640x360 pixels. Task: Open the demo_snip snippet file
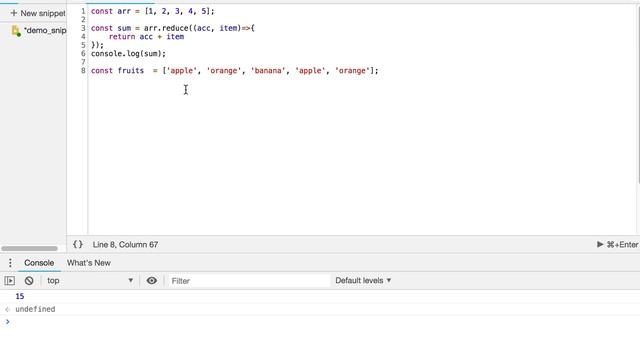click(45, 30)
